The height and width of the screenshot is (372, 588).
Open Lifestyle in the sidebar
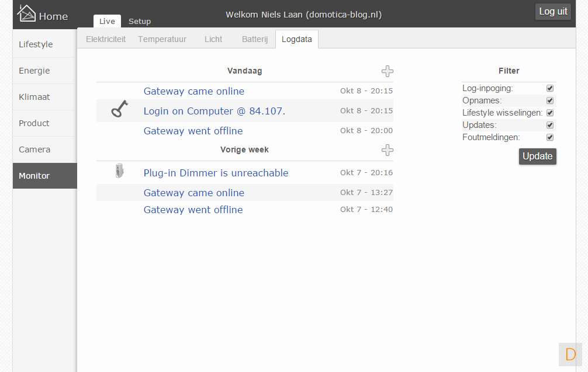(45, 44)
